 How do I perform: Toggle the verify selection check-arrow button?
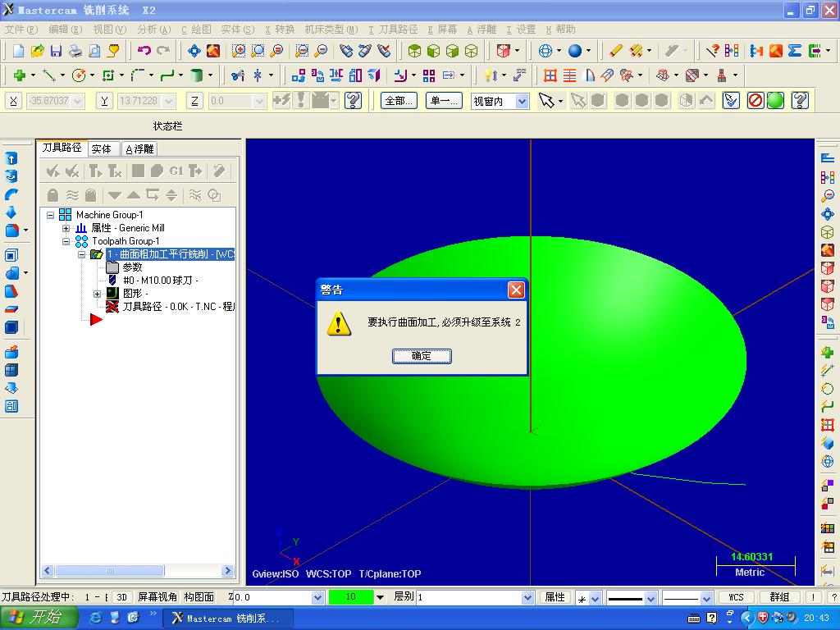(x=731, y=100)
